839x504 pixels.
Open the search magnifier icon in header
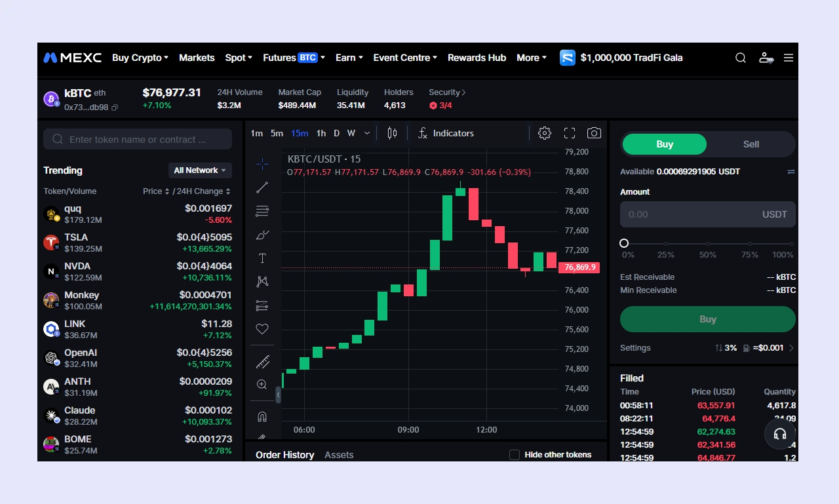tap(741, 58)
